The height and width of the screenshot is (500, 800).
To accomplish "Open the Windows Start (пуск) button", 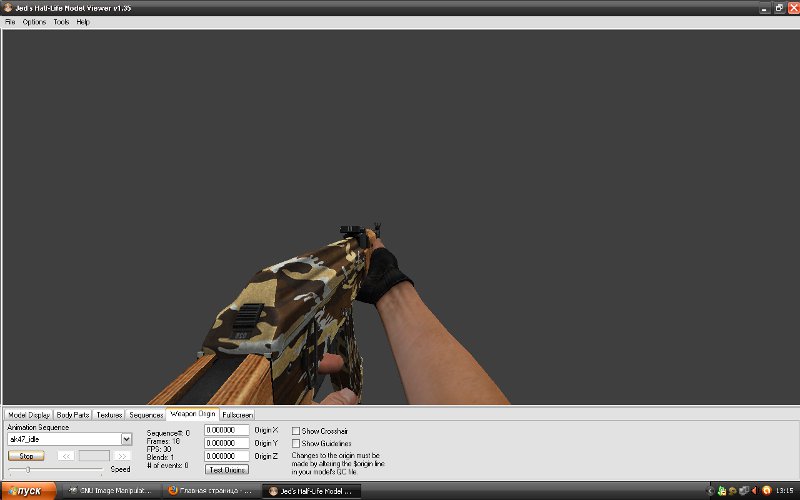I will coord(29,491).
